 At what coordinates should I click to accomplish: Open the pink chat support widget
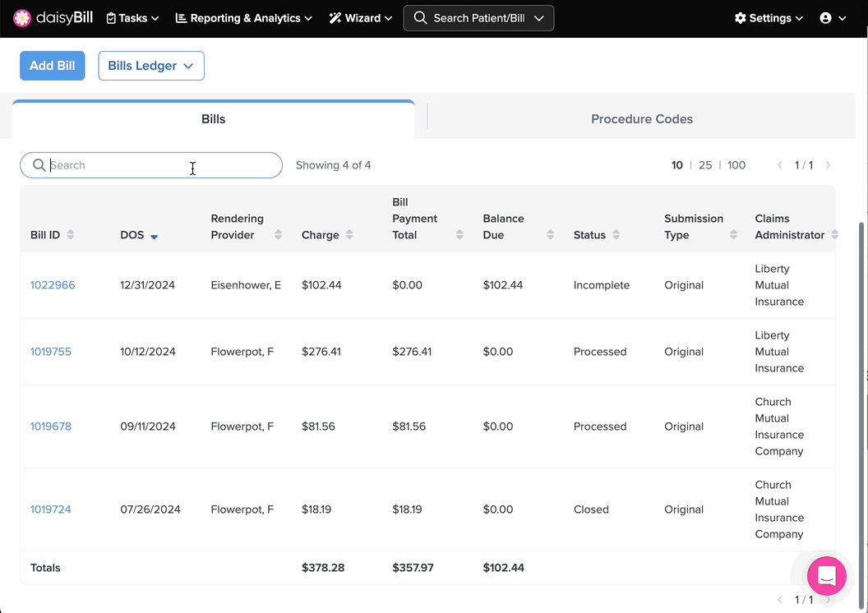pyautogui.click(x=826, y=575)
